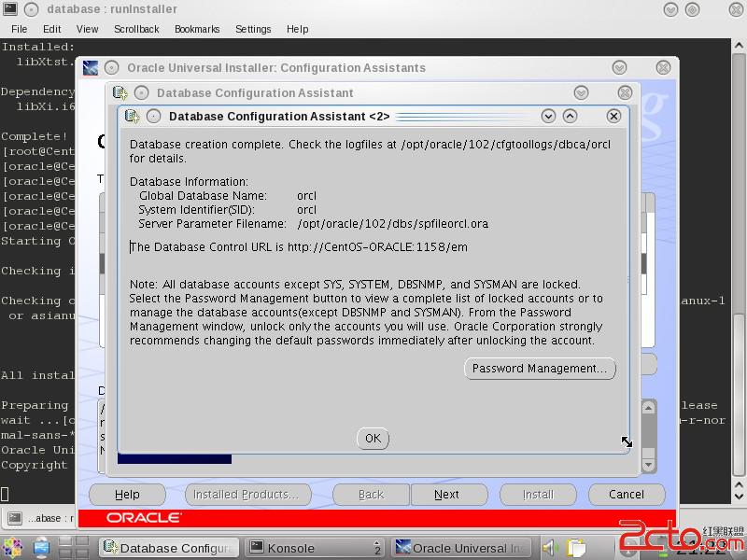
Task: Open the Settings menu in Konsole
Action: tap(253, 29)
